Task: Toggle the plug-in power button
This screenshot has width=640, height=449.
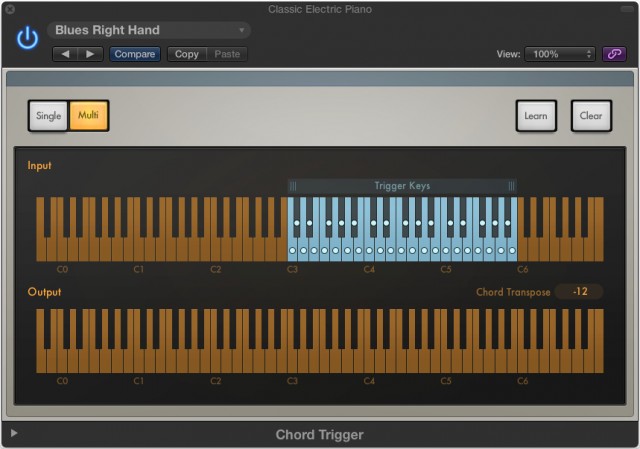Action: point(27,38)
